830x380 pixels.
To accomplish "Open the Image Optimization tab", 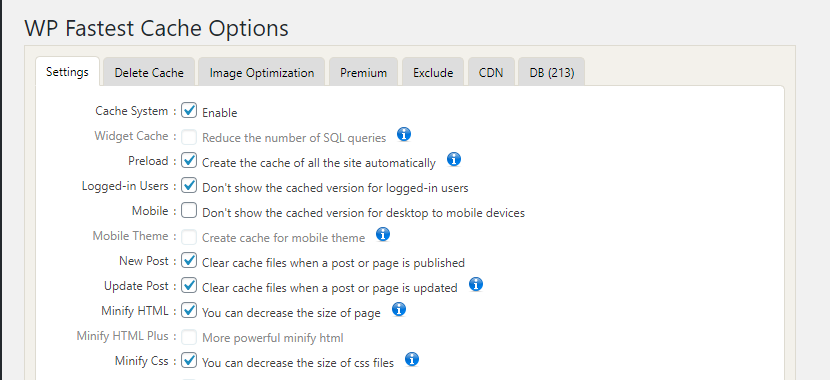I will click(x=261, y=73).
